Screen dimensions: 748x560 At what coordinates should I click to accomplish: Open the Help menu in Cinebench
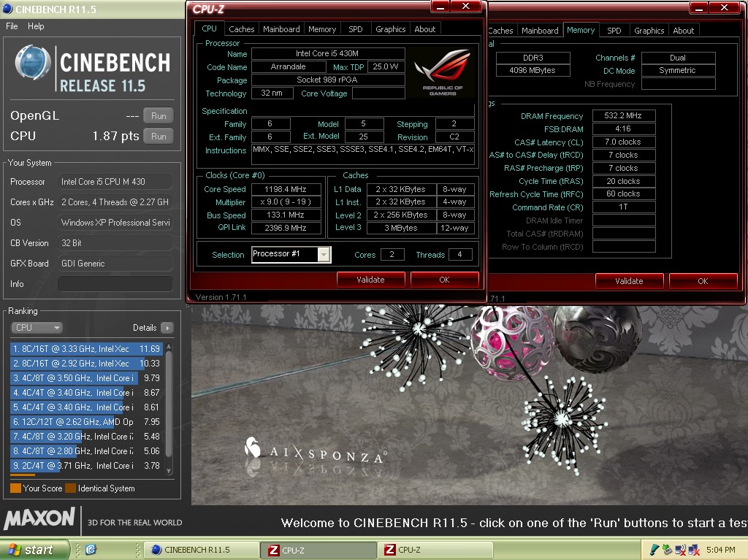coord(36,26)
